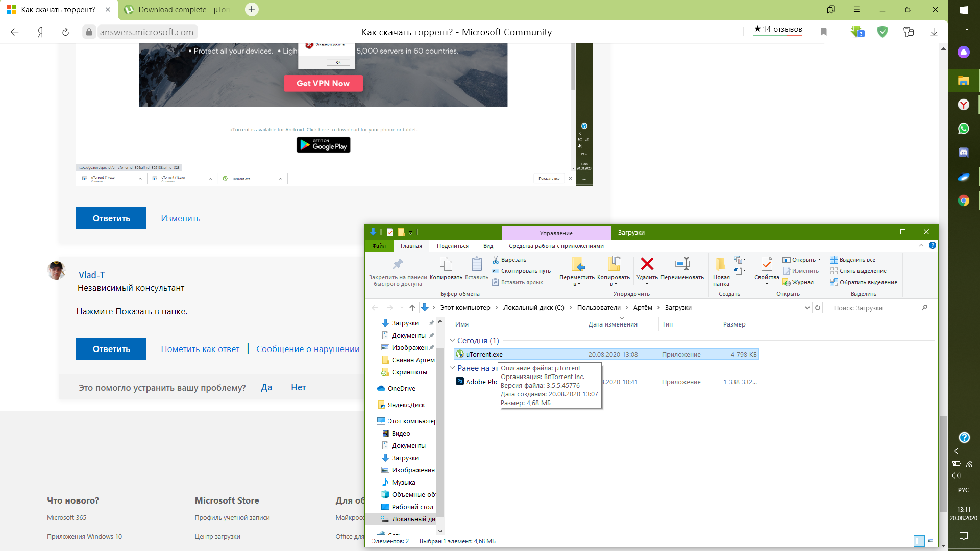
Task: Click the browser address bar answers.microsoft.com
Action: coord(147,32)
